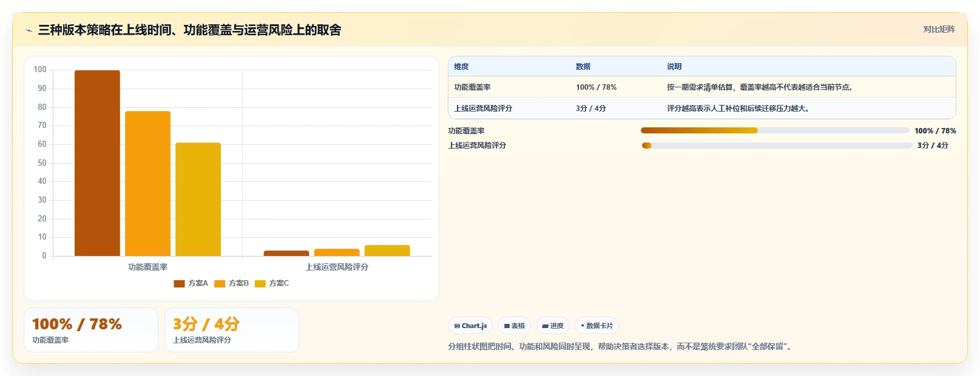980x376 pixels.
Task: Select the 功能覆盖率 table row cell
Action: [x=472, y=87]
